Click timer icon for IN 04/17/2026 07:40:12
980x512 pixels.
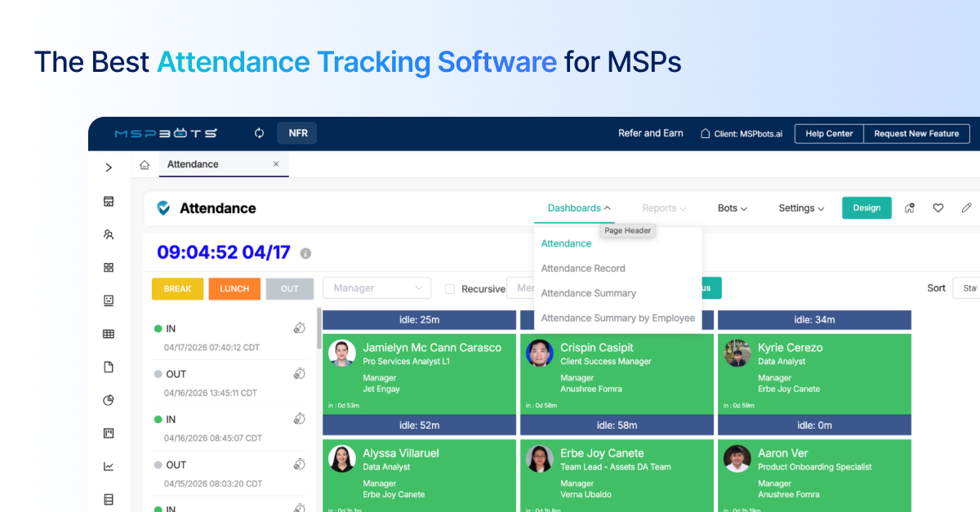[x=300, y=328]
